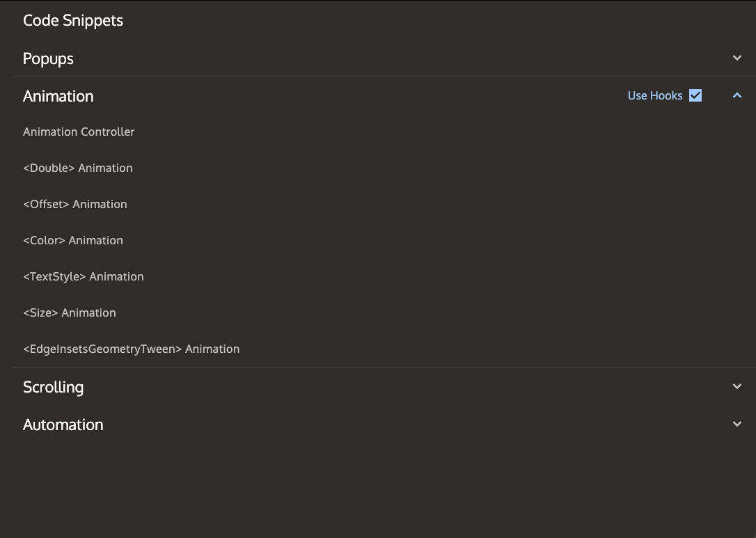Image resolution: width=756 pixels, height=538 pixels.
Task: Click the Code Snippets panel heading
Action: [72, 20]
